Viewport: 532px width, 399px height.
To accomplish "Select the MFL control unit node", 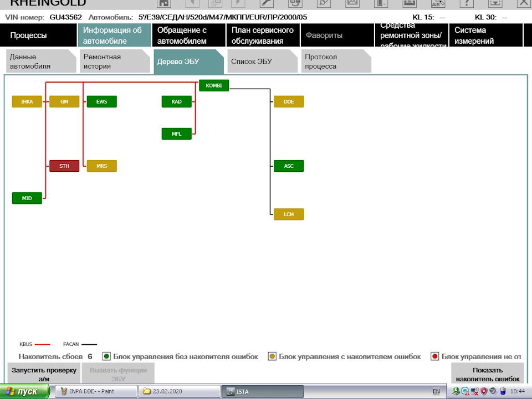I will 176,134.
